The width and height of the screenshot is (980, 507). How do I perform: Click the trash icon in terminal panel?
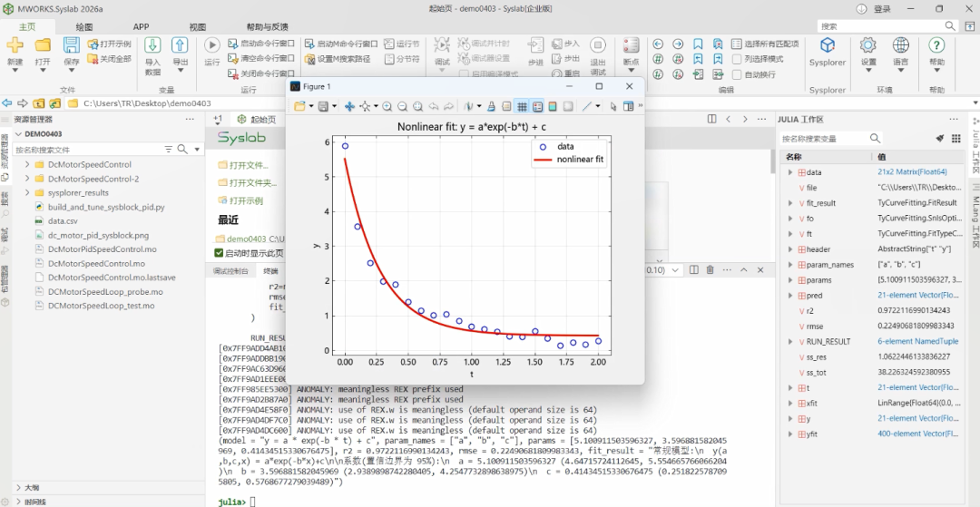tap(710, 269)
